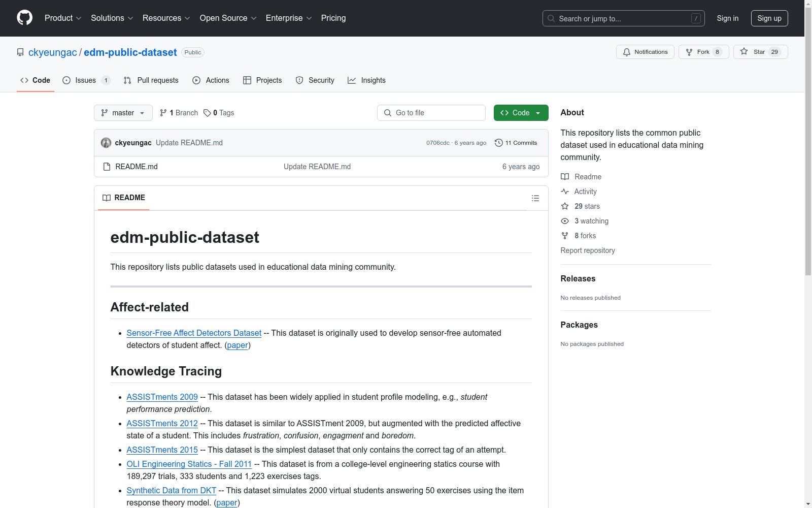Open the Packages section heading
Viewport: 812px width, 508px height.
tap(579, 325)
